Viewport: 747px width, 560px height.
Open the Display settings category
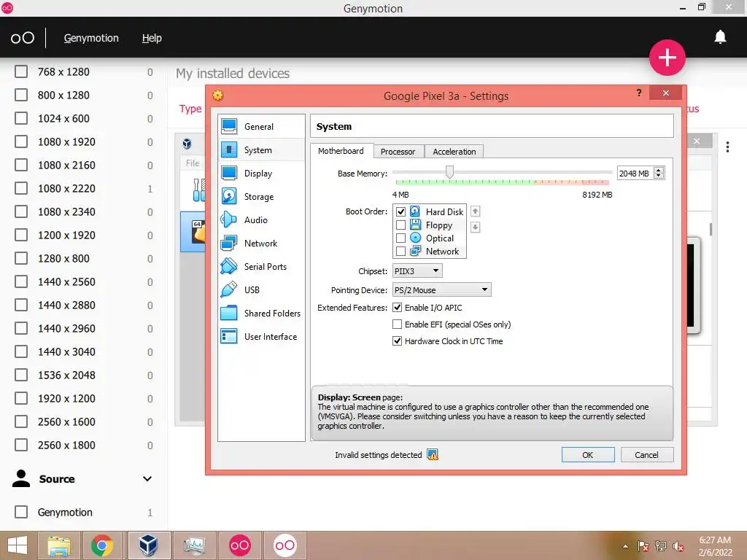tap(260, 174)
